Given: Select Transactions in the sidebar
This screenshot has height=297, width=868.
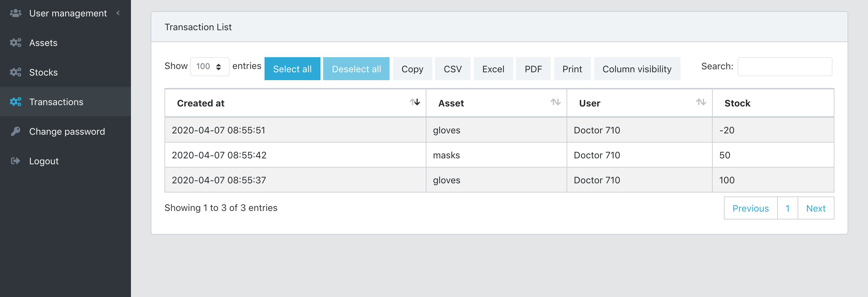Looking at the screenshot, I should click(65, 102).
